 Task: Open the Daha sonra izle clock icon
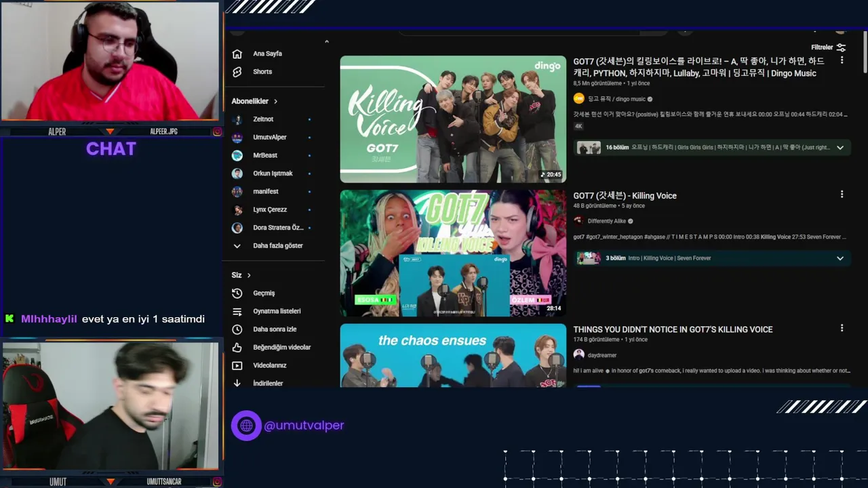(x=237, y=329)
